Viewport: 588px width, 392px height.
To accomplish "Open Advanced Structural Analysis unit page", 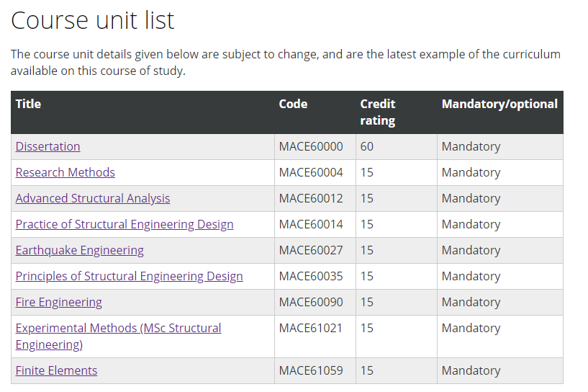I will click(93, 198).
